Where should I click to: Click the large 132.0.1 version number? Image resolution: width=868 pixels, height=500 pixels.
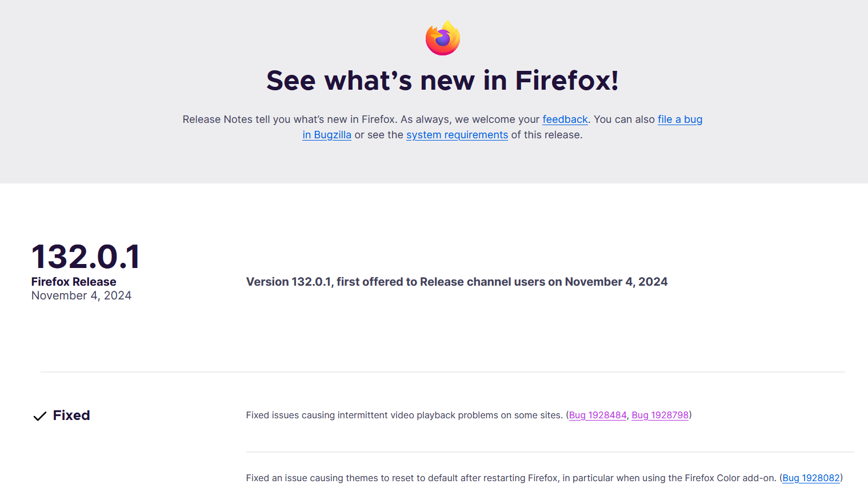(x=86, y=257)
